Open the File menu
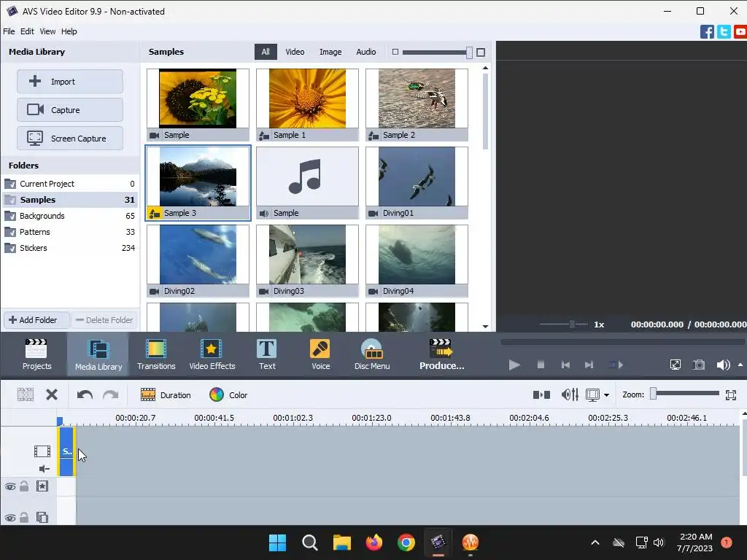Image resolution: width=747 pixels, height=560 pixels. pyautogui.click(x=9, y=31)
